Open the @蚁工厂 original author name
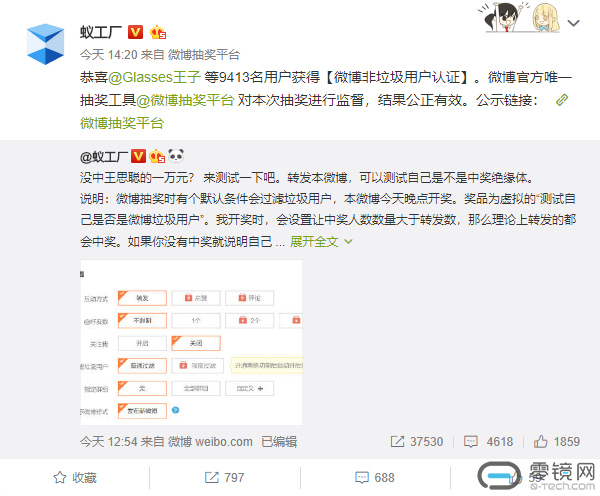This screenshot has height=496, width=600. (104, 157)
